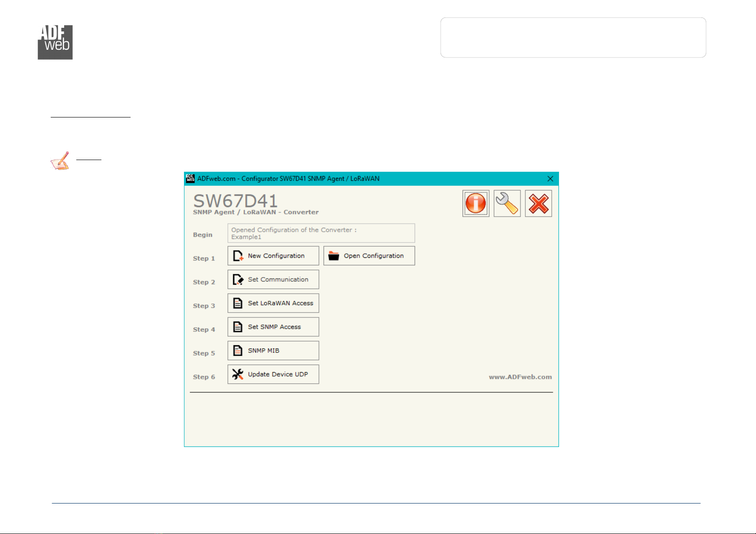This screenshot has height=534, width=756.
Task: Click the Set SNMP Access document icon
Action: (238, 327)
